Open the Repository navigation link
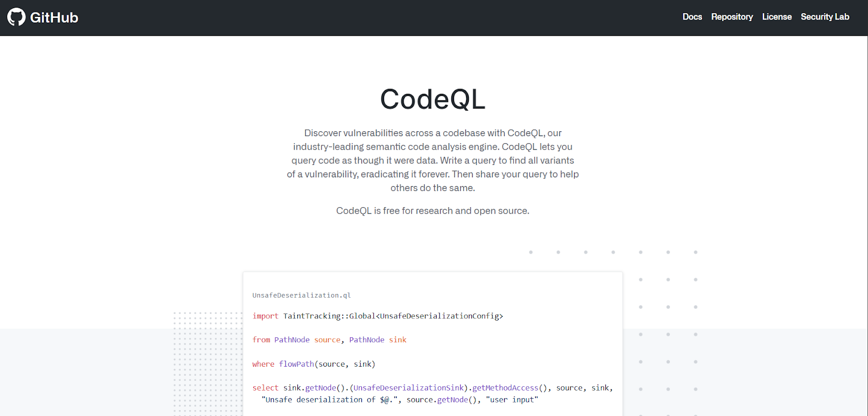868x416 pixels. point(732,17)
